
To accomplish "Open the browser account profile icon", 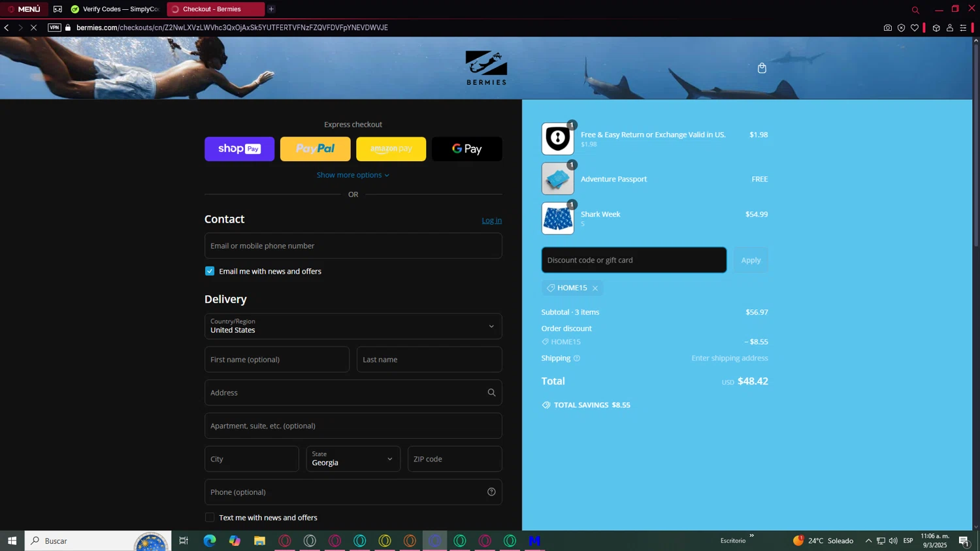I will 950,27.
